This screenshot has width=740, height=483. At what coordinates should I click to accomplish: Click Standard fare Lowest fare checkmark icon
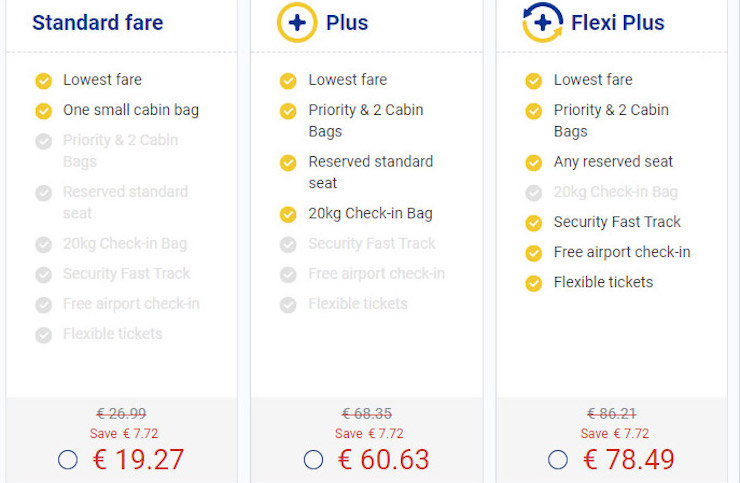43,80
